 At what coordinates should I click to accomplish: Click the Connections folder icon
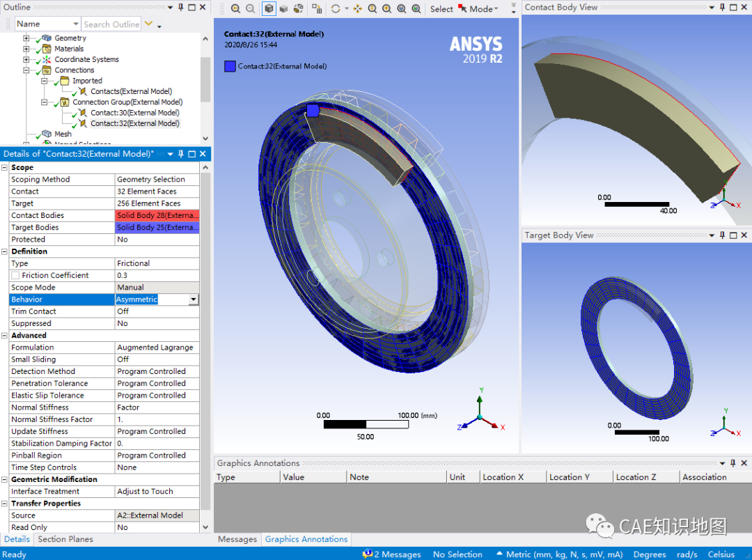47,70
